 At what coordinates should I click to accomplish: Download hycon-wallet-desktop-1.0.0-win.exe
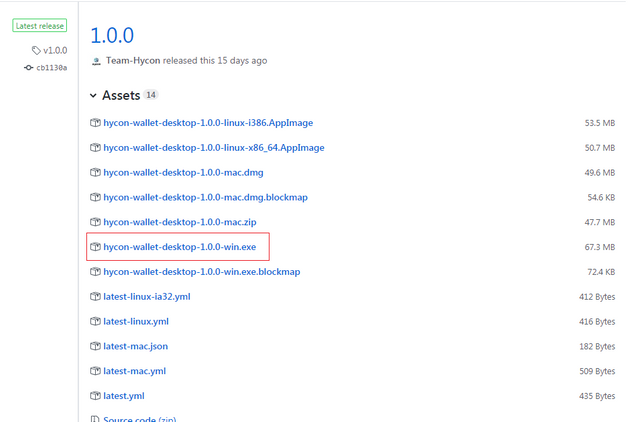pyautogui.click(x=180, y=247)
